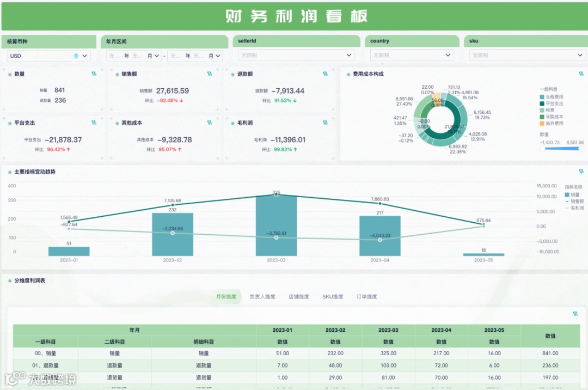The height and width of the screenshot is (390, 588).
Task: Click 00、销量 row label
Action: point(45,354)
